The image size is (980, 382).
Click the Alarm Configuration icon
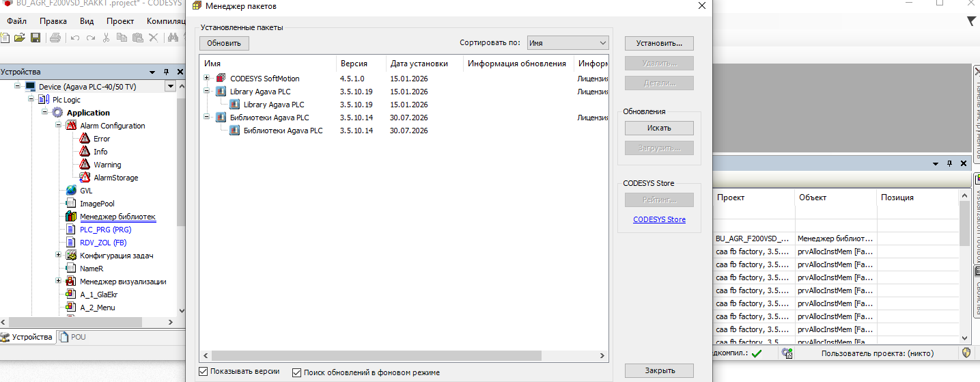pos(71,126)
